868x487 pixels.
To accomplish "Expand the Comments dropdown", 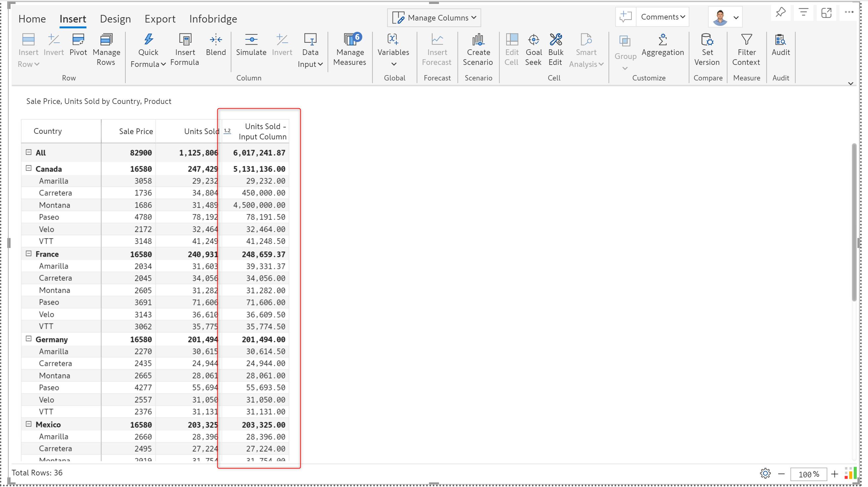I will [x=663, y=17].
